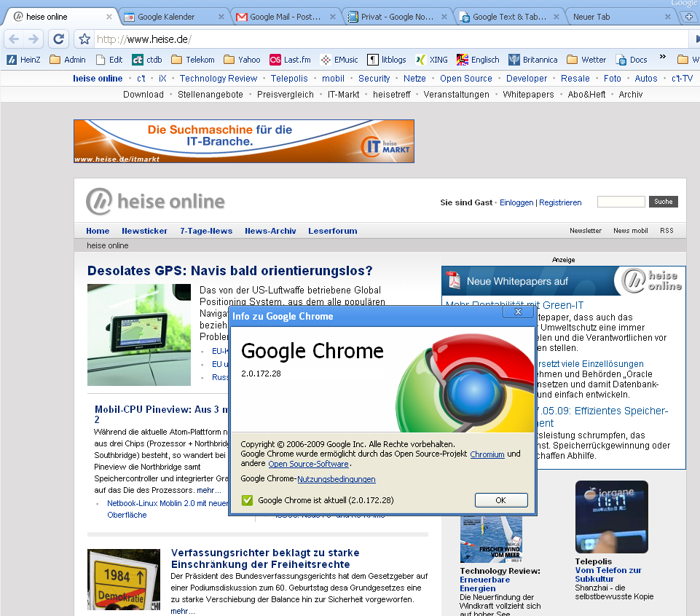The image size is (700, 616).
Task: Open the News-Archiv navigation item
Action: (270, 231)
